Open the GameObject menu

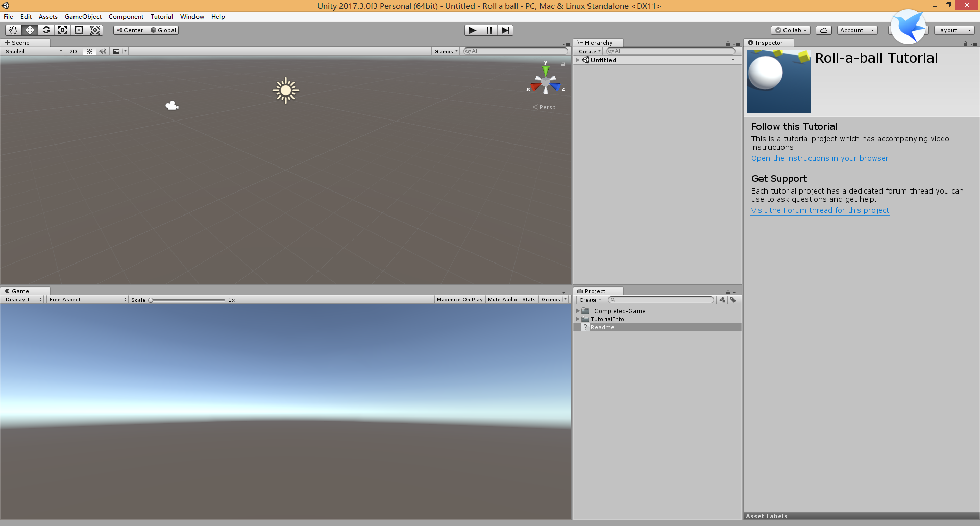point(83,16)
